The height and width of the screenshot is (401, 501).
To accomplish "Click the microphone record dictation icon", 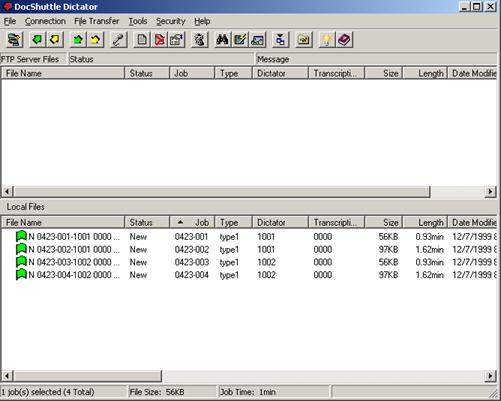I will (x=118, y=40).
